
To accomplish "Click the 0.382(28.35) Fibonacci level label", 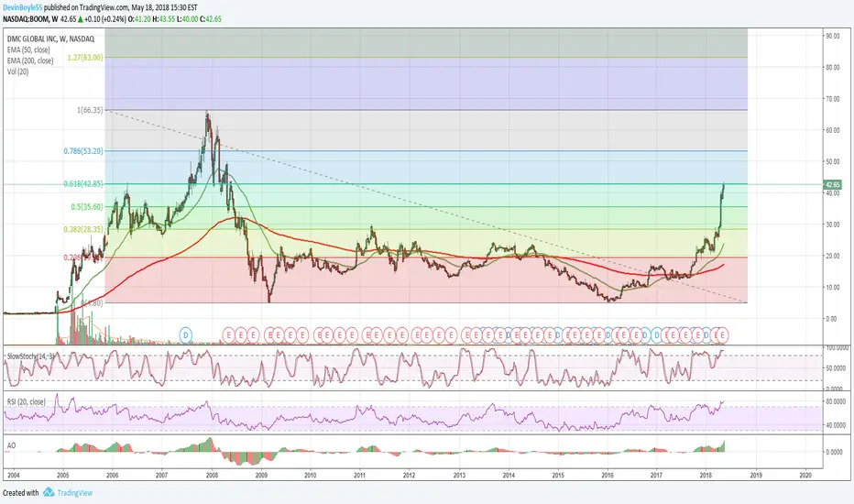I will [x=83, y=229].
